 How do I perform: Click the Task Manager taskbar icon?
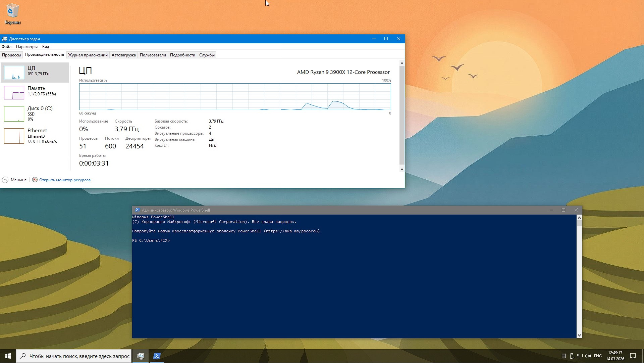click(141, 356)
